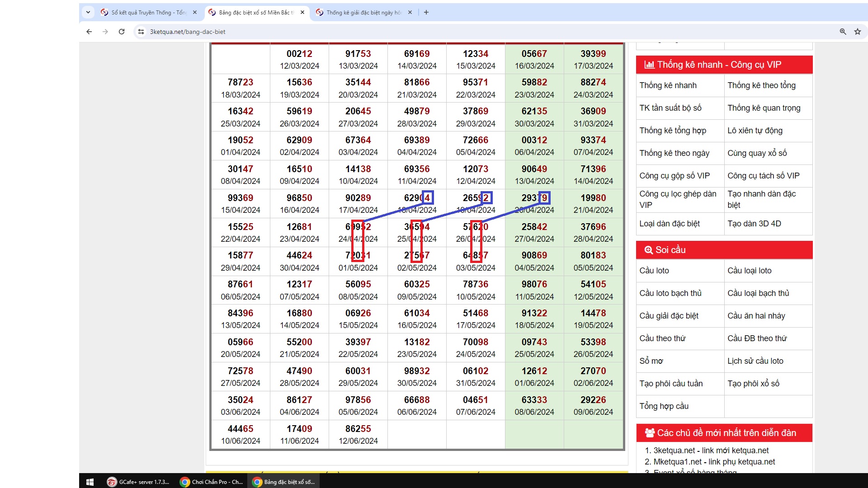Reload the current page
Image resolution: width=868 pixels, height=488 pixels.
122,32
